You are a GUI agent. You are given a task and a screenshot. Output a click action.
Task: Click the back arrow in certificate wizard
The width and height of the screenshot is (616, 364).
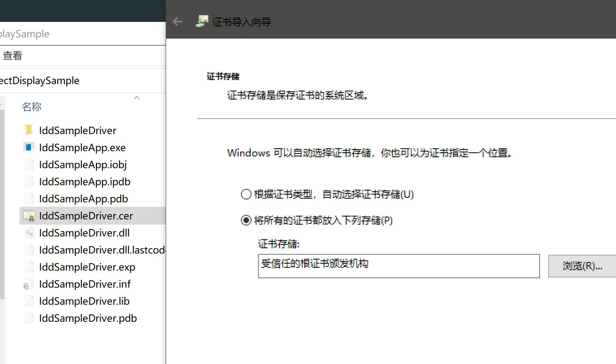178,22
